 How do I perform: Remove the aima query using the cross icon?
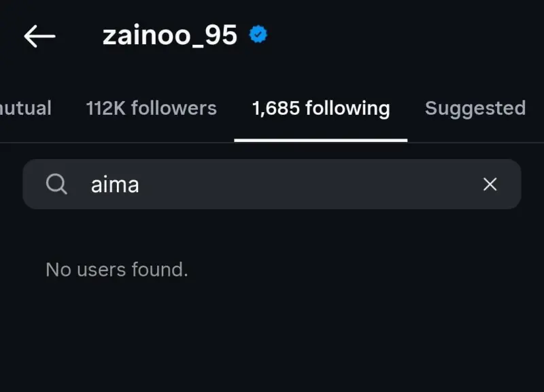(x=490, y=184)
